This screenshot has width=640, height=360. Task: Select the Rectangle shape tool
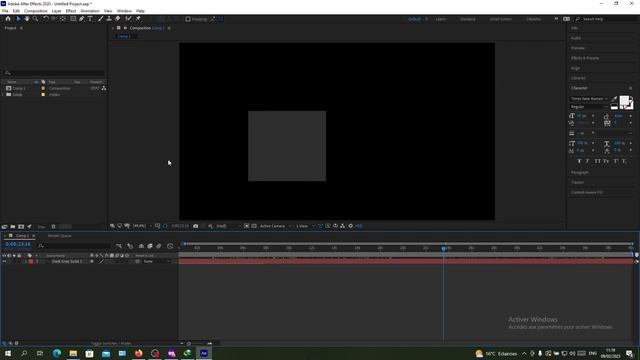tap(73, 19)
